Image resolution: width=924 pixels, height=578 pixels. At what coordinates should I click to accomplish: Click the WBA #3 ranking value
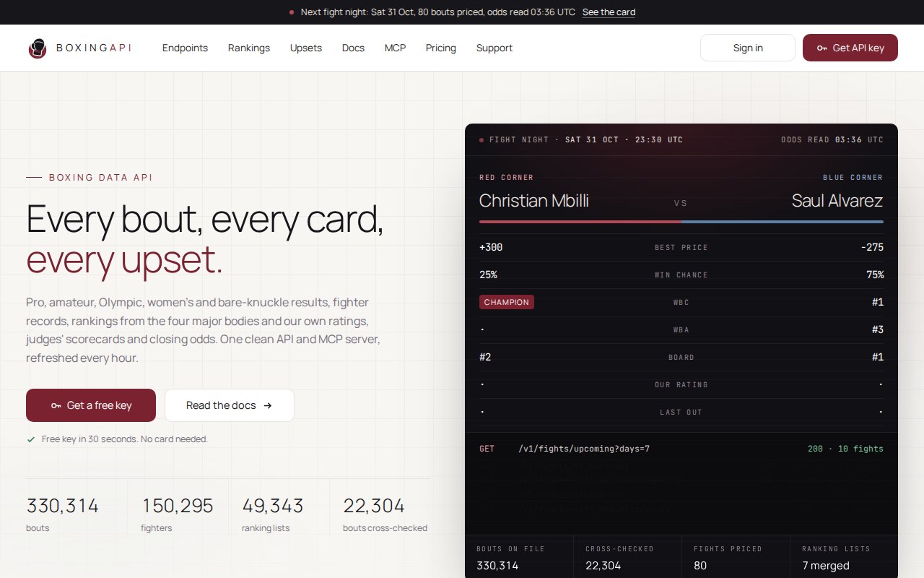pos(878,329)
